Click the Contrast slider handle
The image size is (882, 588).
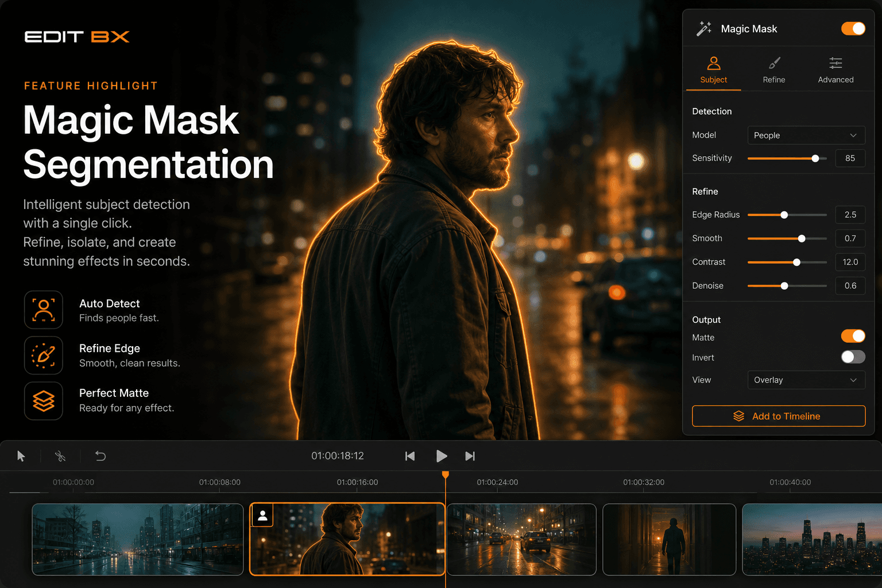pyautogui.click(x=796, y=262)
